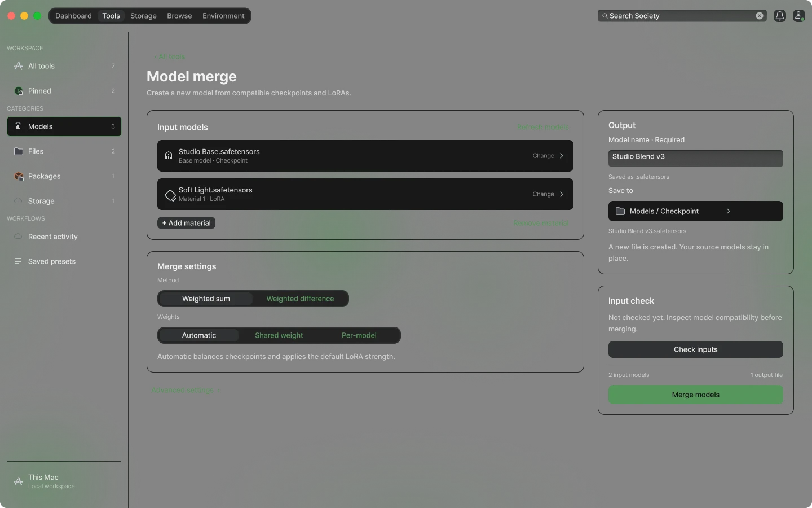The image size is (812, 508).
Task: Choose Per-model weights option
Action: pos(359,335)
